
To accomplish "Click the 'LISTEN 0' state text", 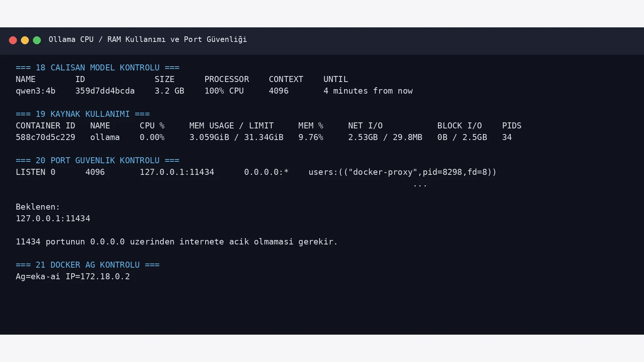I will (x=35, y=172).
